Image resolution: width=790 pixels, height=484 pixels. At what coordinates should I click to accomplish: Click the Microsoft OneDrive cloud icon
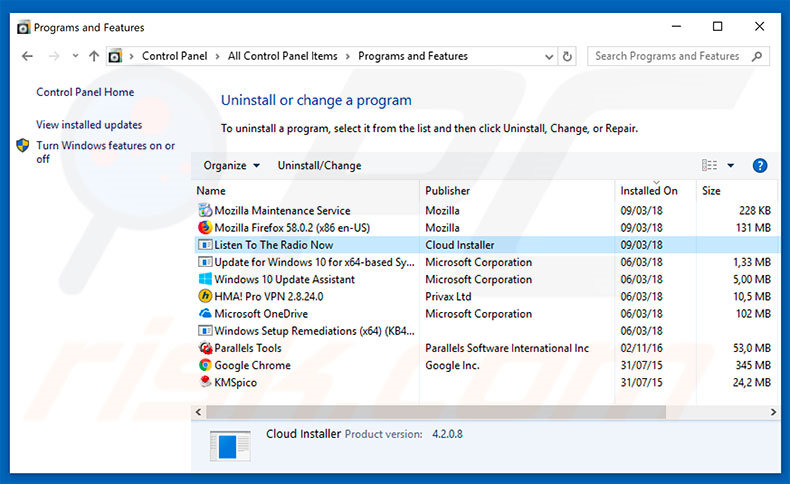point(205,313)
